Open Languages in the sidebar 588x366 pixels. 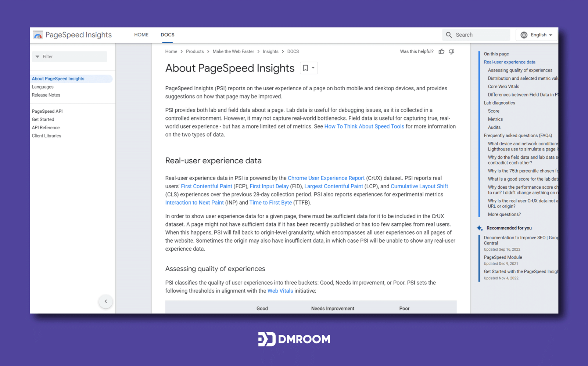click(43, 87)
